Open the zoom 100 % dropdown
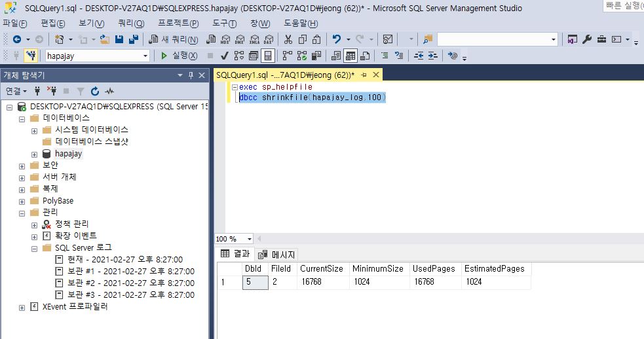This screenshot has height=339, width=644. pyautogui.click(x=249, y=239)
